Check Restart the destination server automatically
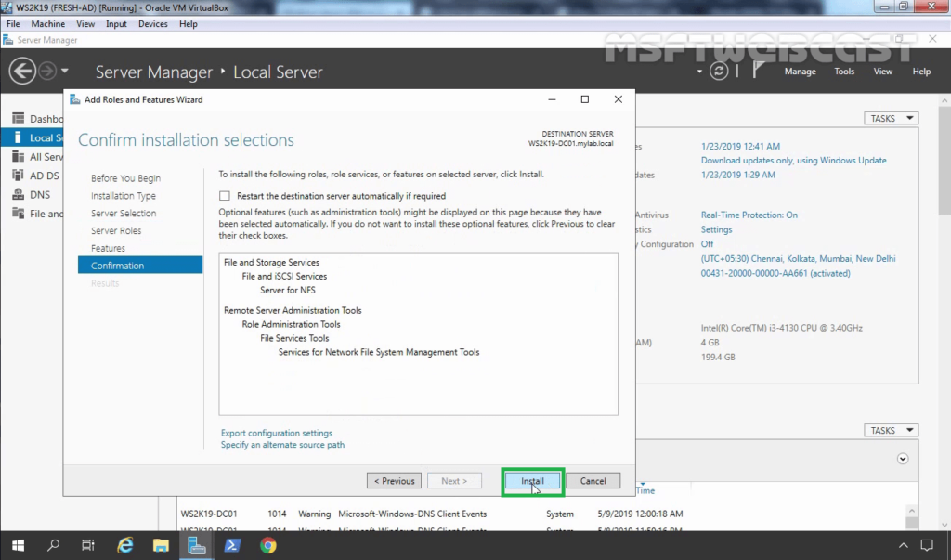The image size is (951, 560). coord(225,196)
